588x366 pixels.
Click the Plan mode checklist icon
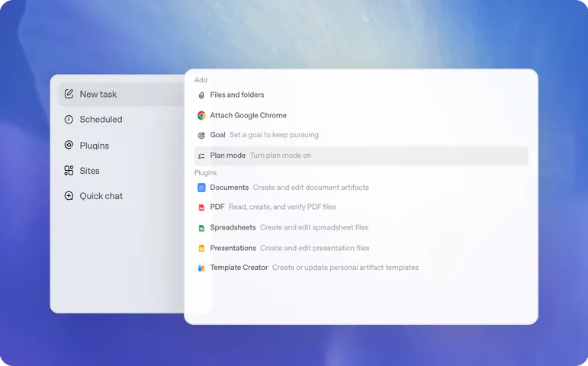click(201, 156)
